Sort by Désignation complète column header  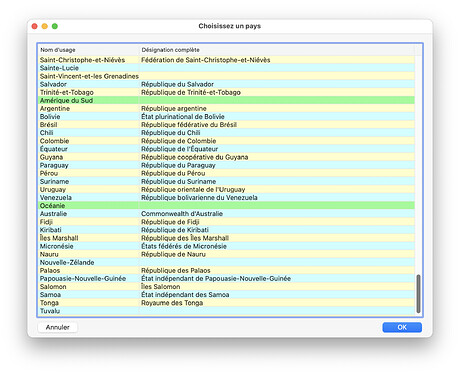(x=277, y=50)
